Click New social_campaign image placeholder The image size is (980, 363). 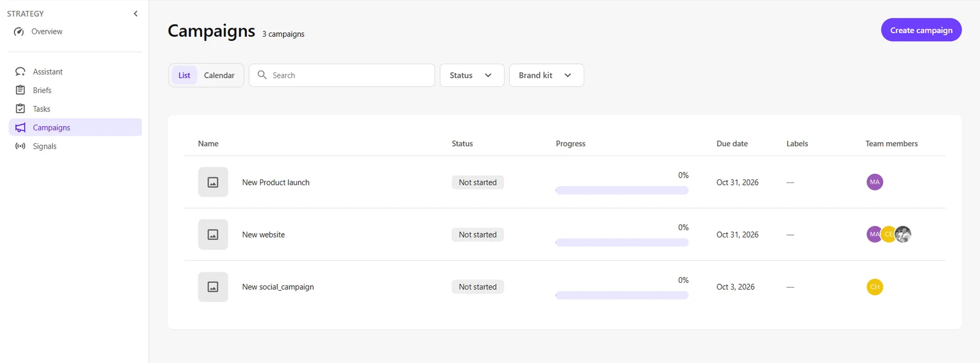tap(213, 287)
